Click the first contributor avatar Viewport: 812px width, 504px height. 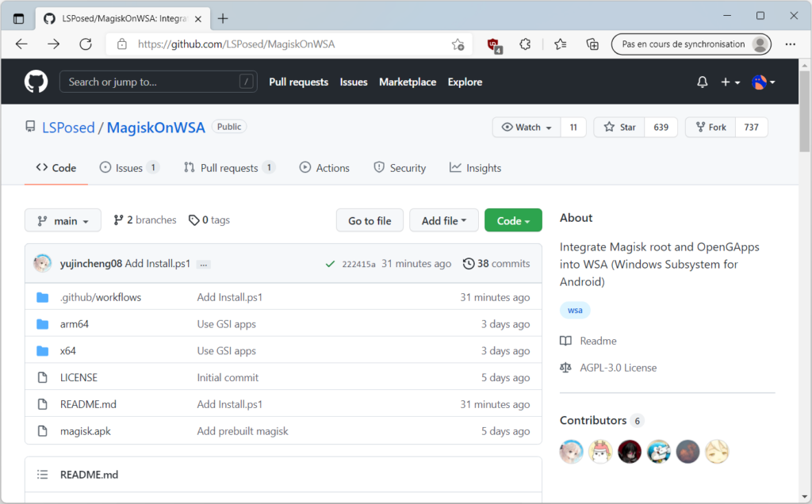(572, 452)
